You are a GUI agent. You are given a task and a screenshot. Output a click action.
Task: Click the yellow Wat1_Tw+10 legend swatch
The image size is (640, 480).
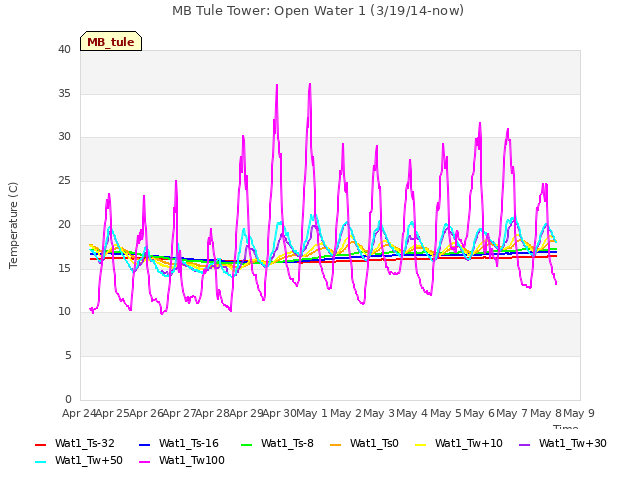click(x=420, y=444)
